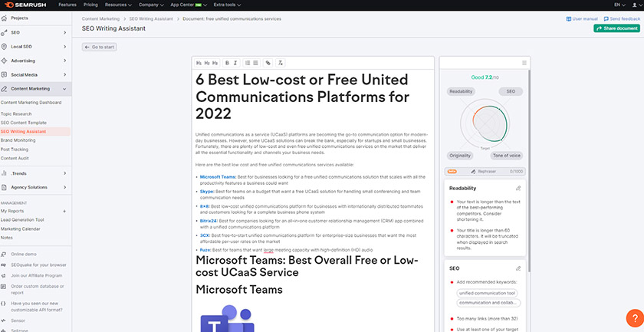Open the Extra tools dropdown menu

[x=227, y=5]
